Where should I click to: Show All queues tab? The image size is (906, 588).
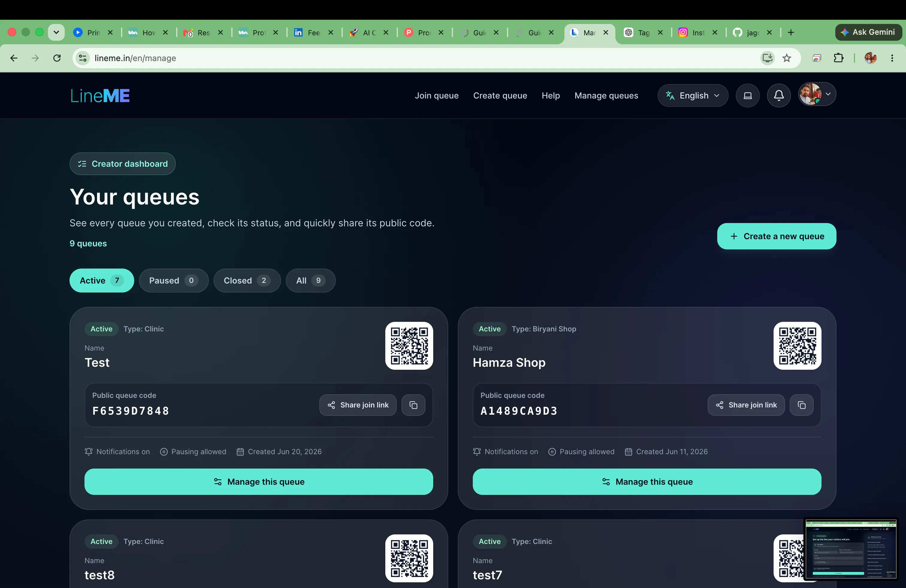311,280
